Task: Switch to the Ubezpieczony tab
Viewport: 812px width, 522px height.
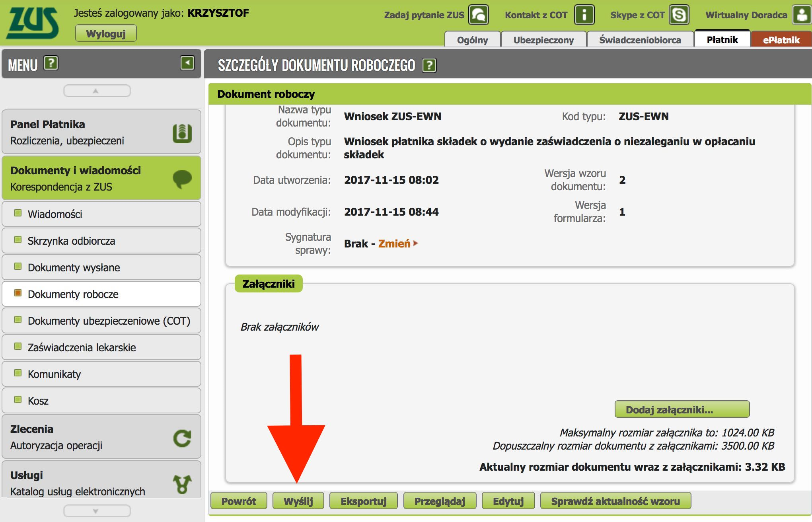Action: tap(543, 40)
